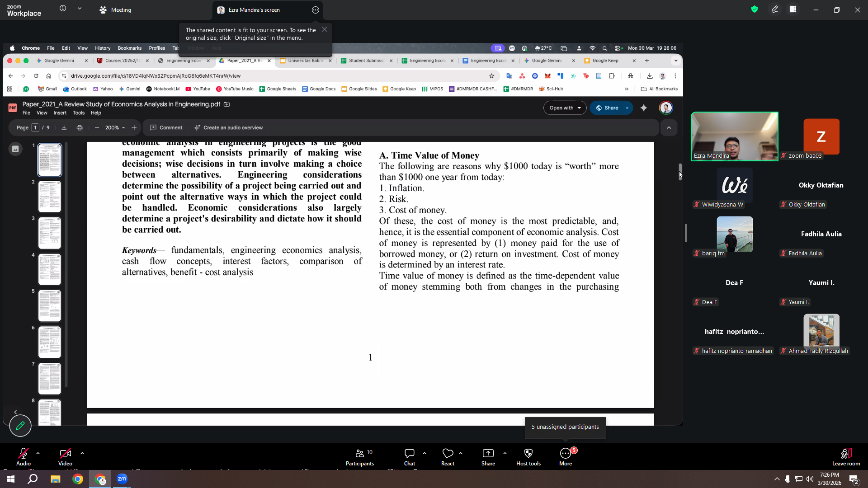Click the Comment button
The height and width of the screenshot is (488, 868).
click(x=166, y=128)
